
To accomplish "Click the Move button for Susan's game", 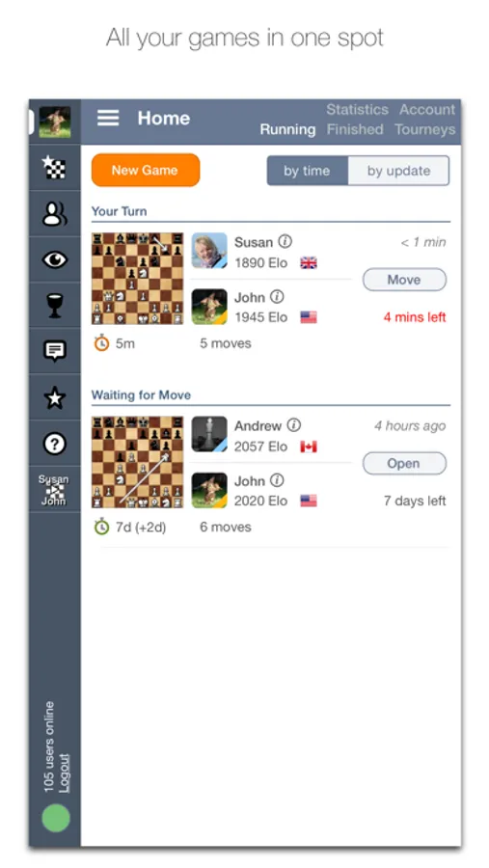I will click(404, 280).
